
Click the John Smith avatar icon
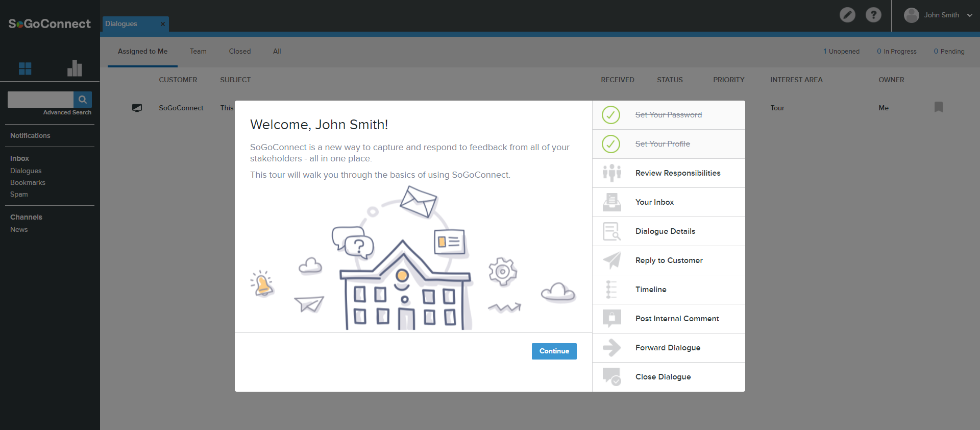pos(911,15)
